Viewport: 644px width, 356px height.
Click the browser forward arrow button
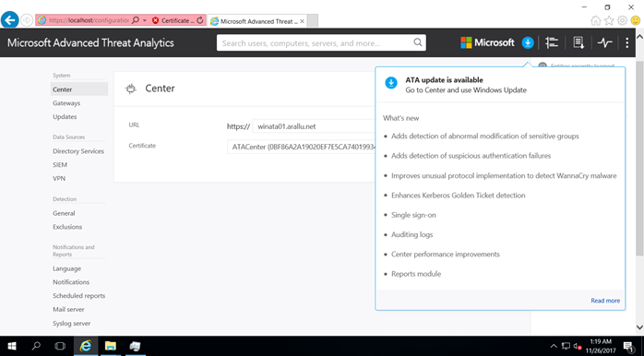pyautogui.click(x=27, y=20)
